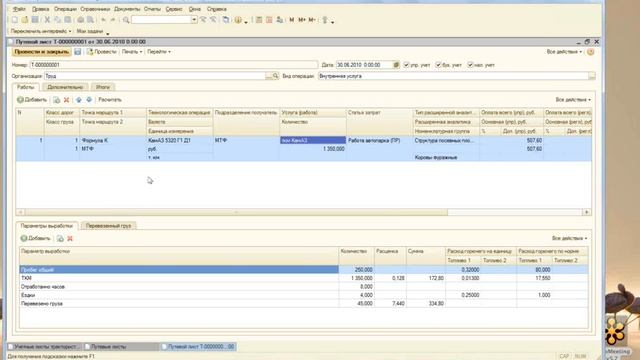Switch to the Перевезенный груз tab
This screenshot has height=360, width=640.
point(108,226)
